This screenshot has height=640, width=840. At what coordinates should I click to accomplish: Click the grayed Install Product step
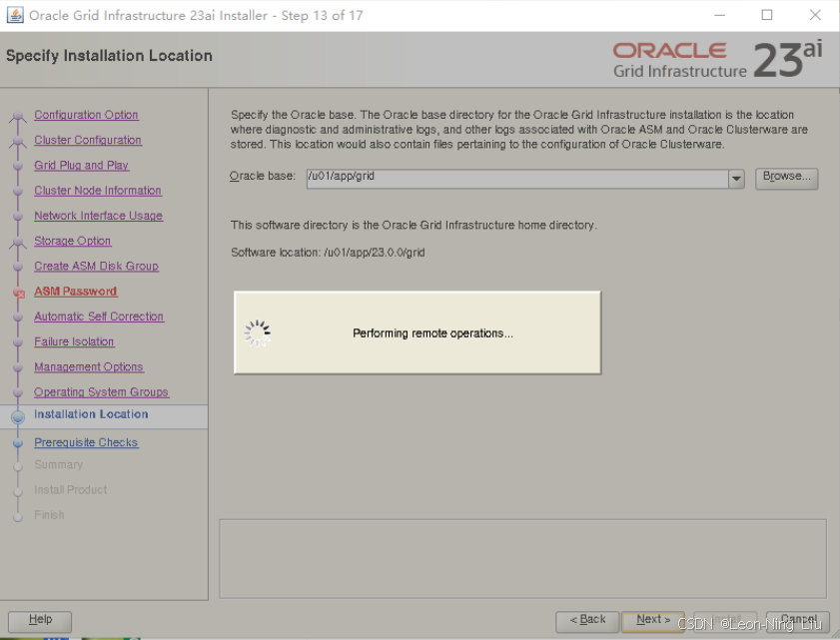pos(70,489)
